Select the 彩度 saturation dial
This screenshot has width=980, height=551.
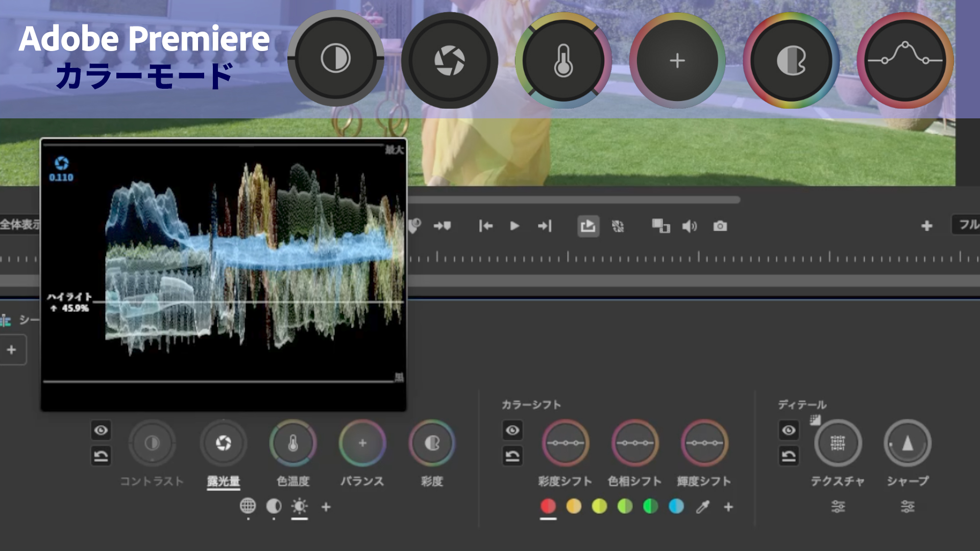pyautogui.click(x=432, y=443)
